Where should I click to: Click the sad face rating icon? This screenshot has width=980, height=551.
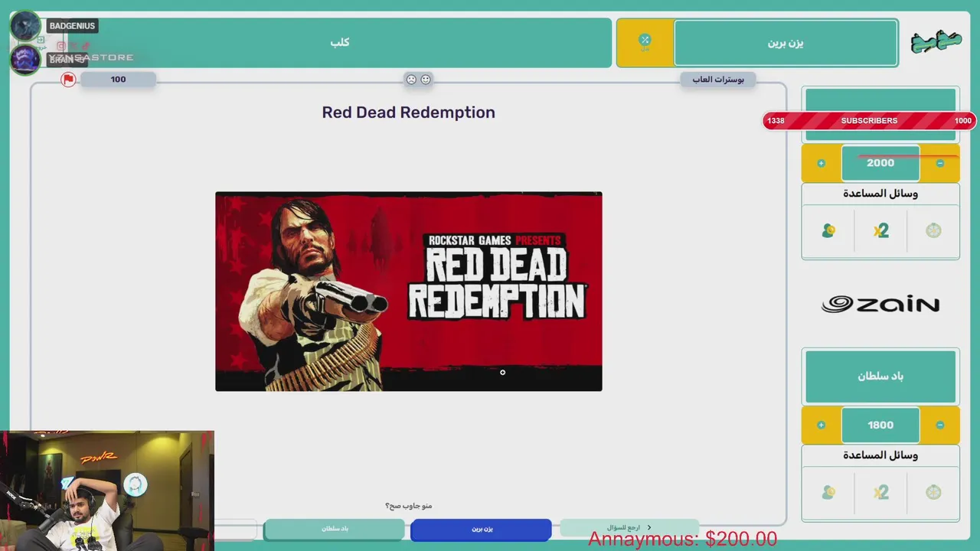click(411, 79)
